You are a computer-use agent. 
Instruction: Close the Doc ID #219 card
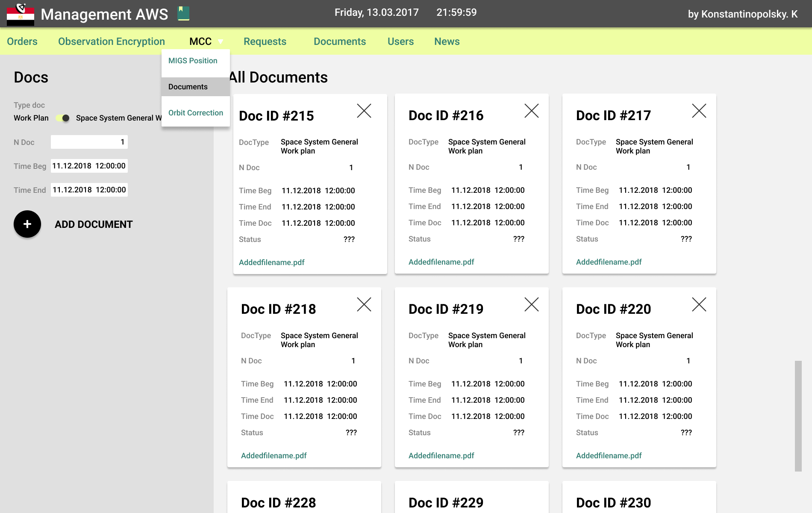pyautogui.click(x=531, y=305)
